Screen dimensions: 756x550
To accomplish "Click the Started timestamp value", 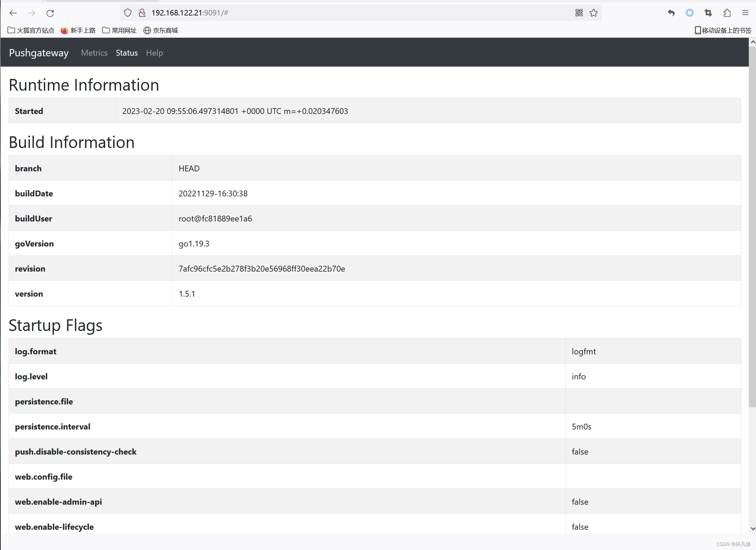I will point(235,111).
